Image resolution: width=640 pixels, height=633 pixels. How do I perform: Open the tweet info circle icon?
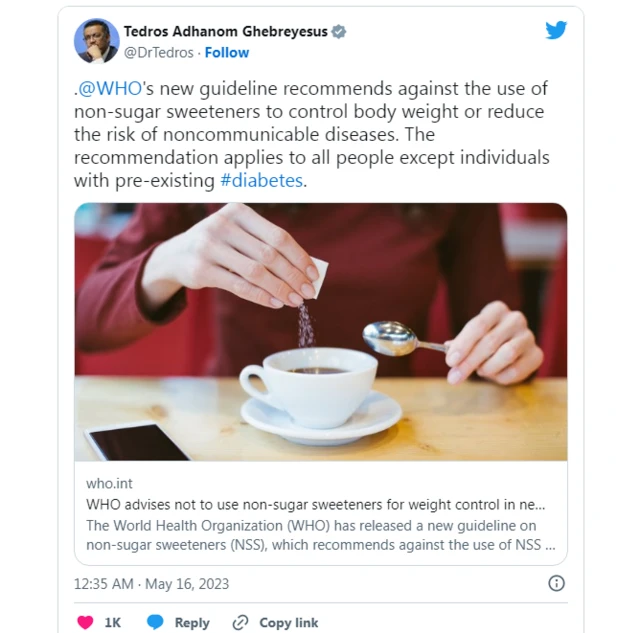point(556,583)
